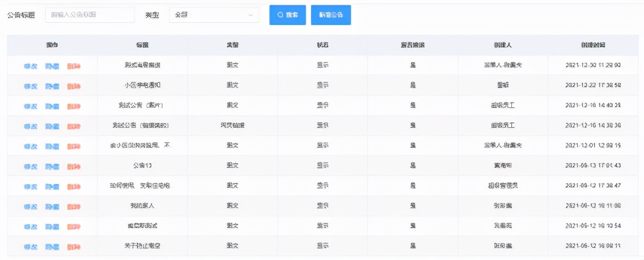
Task: Click the creator cell in 小区停电通知 row
Action: tap(503, 85)
